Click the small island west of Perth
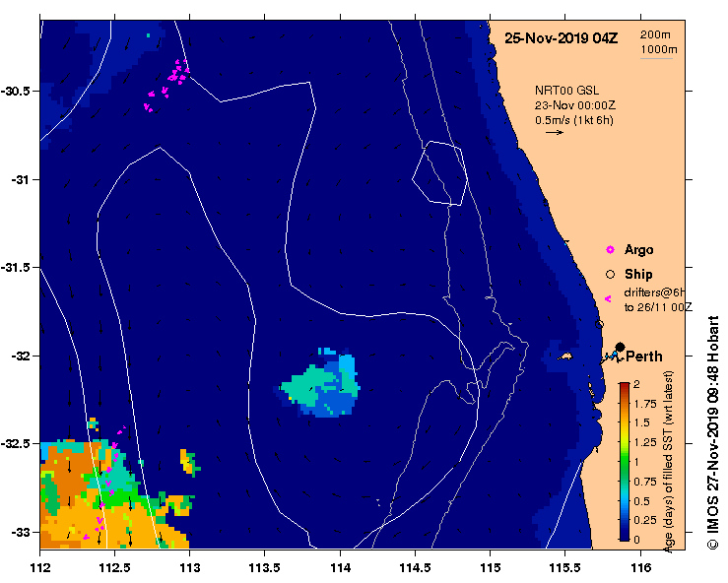Viewport: 728px width, 583px height. click(564, 356)
